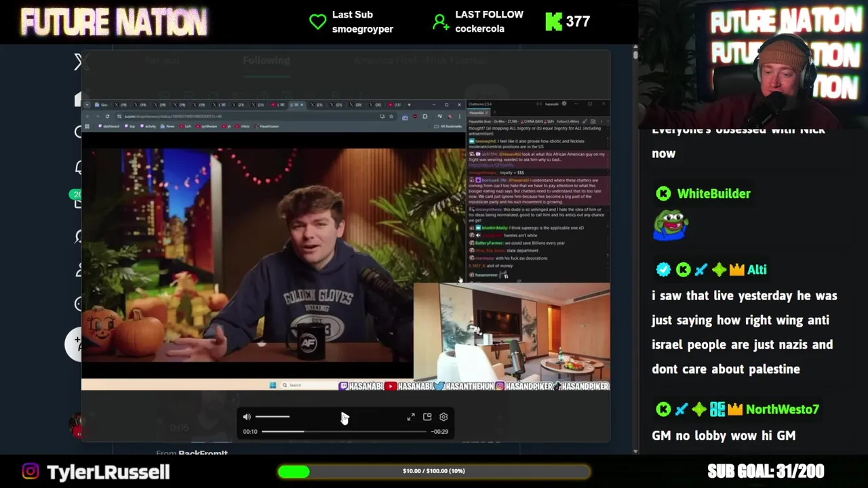Viewport: 868px width, 488px height.
Task: Switch to the Following tab
Action: tap(267, 60)
